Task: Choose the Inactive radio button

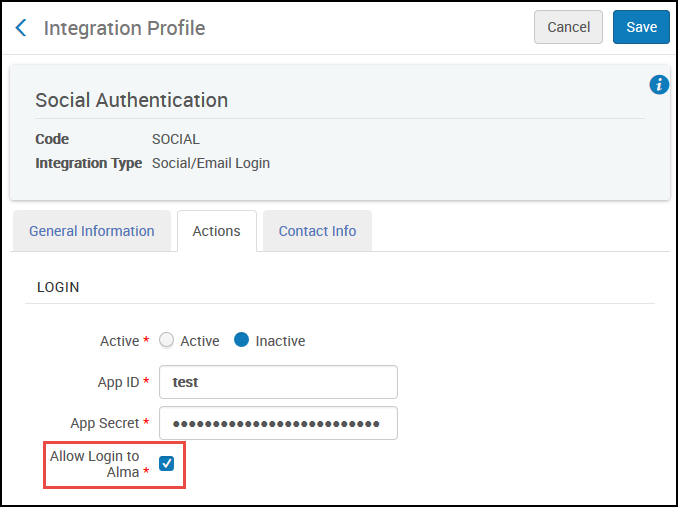Action: tap(241, 340)
